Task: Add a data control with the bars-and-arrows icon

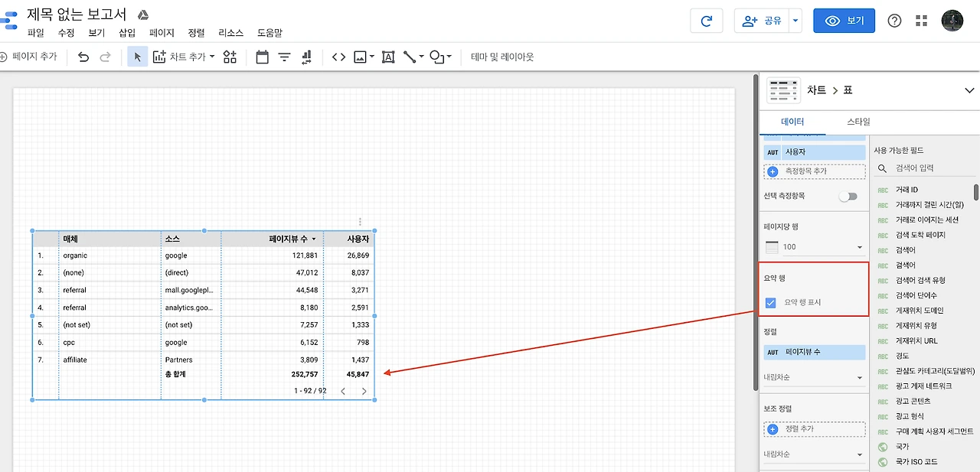Action: (306, 57)
